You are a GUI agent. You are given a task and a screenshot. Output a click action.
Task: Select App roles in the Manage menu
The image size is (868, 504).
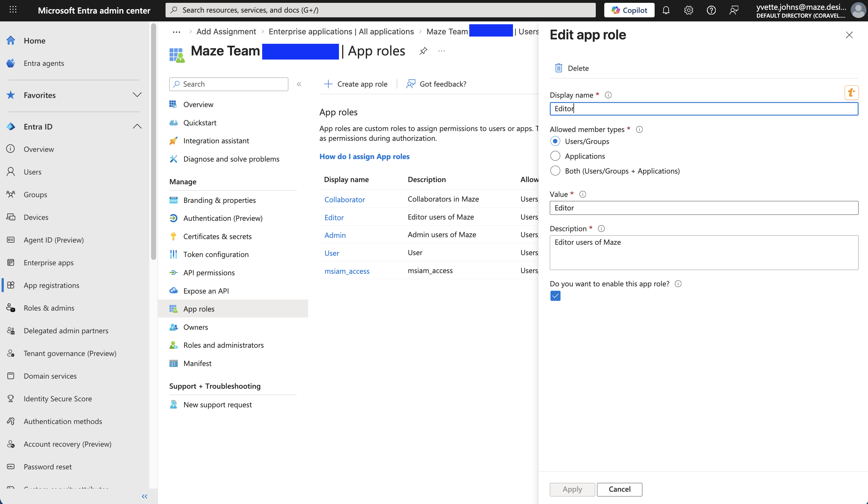tap(233, 309)
